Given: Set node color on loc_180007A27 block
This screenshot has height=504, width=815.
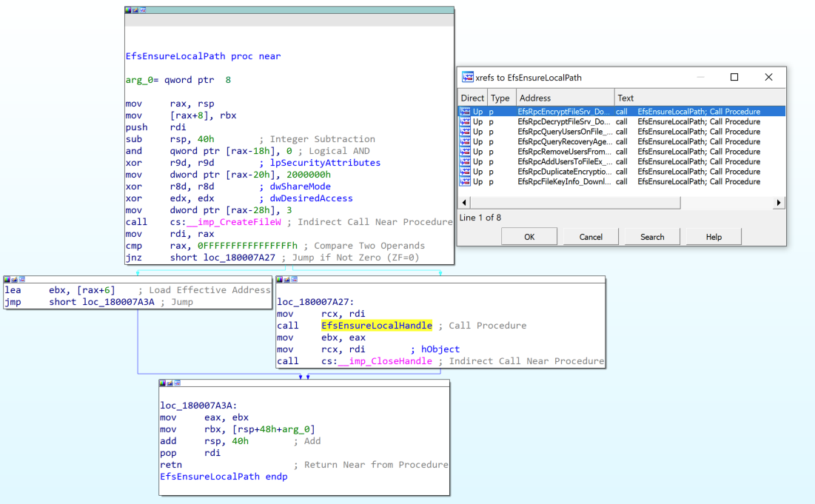Looking at the screenshot, I should coord(279,280).
